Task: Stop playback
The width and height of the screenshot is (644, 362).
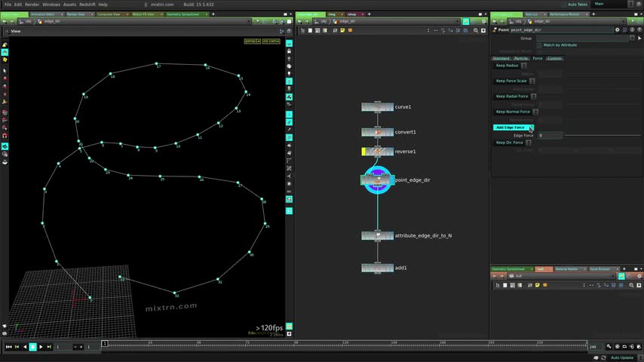Action: 33,347
